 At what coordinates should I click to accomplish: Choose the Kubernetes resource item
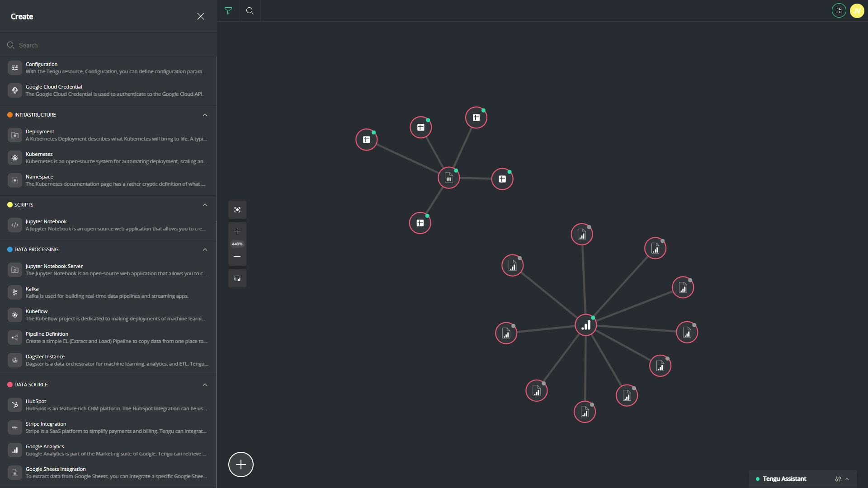click(x=108, y=158)
